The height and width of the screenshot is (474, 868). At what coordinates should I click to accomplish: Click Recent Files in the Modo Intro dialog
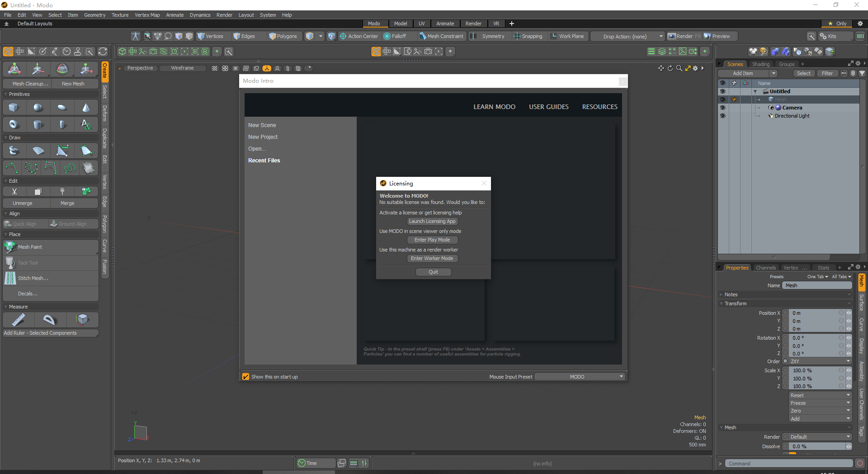[x=264, y=160]
